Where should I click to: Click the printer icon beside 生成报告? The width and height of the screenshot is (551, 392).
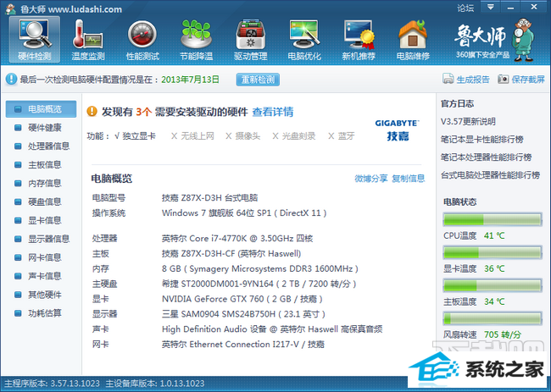point(448,79)
